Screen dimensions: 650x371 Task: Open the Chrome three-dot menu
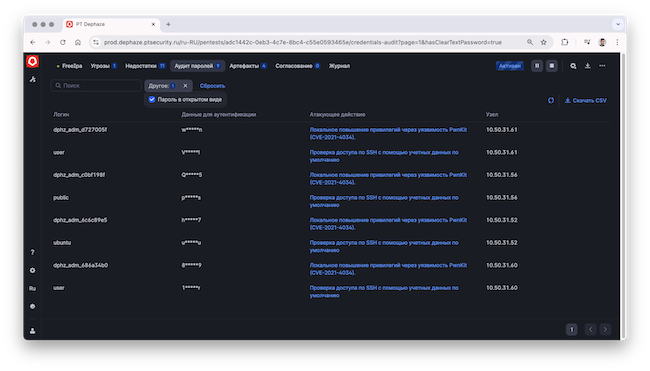[617, 42]
